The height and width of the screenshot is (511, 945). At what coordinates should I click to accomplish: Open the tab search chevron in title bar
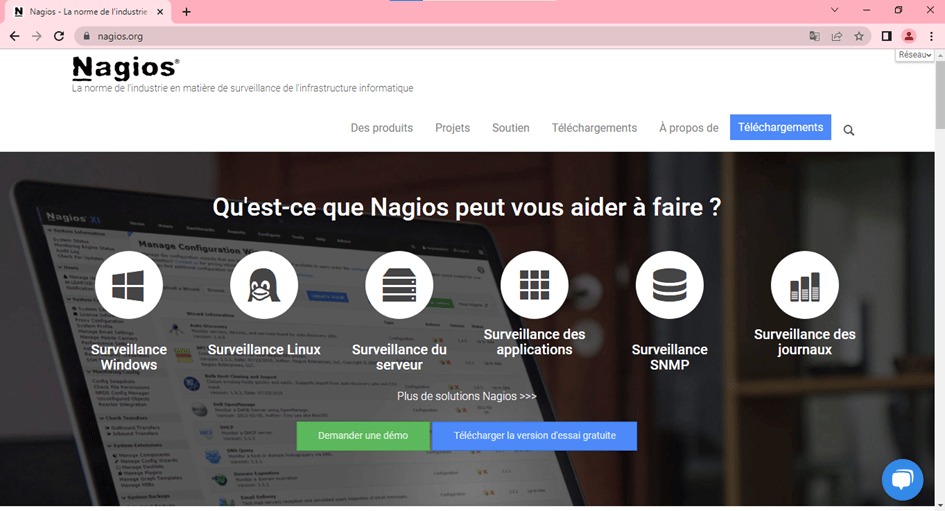tap(834, 10)
